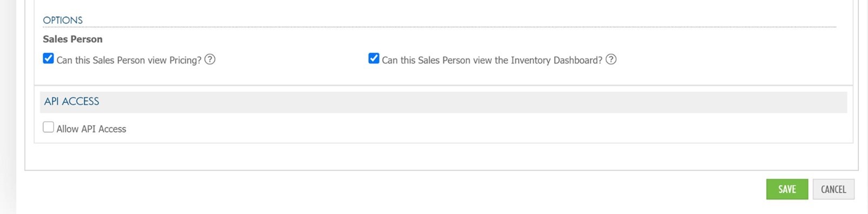The width and height of the screenshot is (868, 214).
Task: Open help icon beside view Pricing question
Action: 210,59
